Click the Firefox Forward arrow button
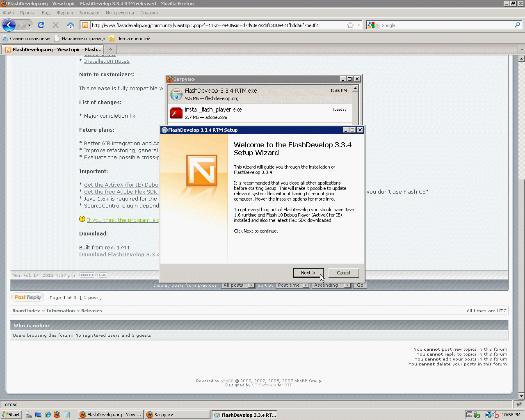The width and height of the screenshot is (525, 420). [21, 25]
